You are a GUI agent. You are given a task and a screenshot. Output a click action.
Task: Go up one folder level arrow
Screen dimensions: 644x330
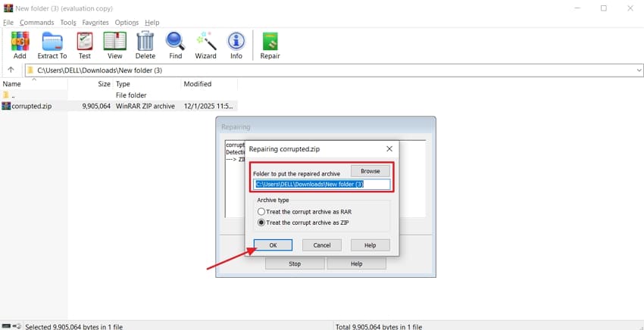11,70
